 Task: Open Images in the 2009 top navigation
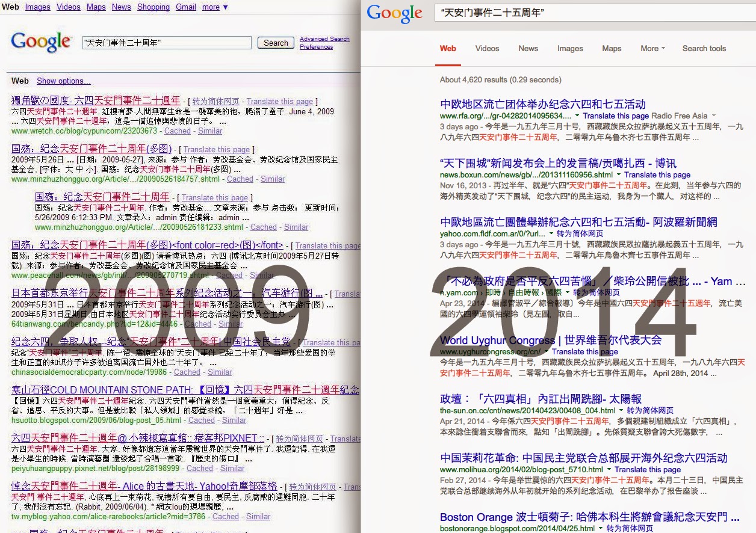point(37,7)
